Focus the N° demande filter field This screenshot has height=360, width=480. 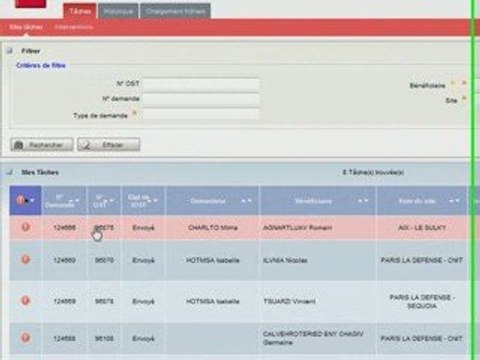(x=201, y=99)
